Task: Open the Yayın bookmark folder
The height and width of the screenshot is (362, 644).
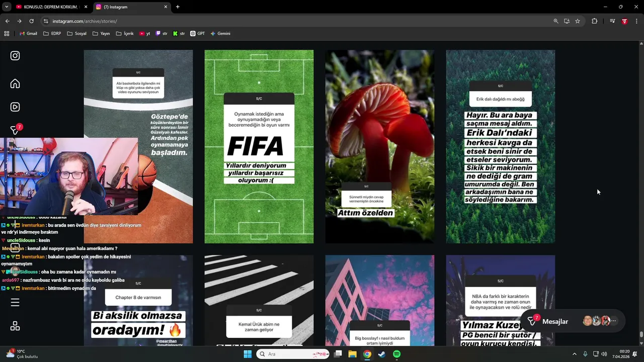Action: (101, 34)
